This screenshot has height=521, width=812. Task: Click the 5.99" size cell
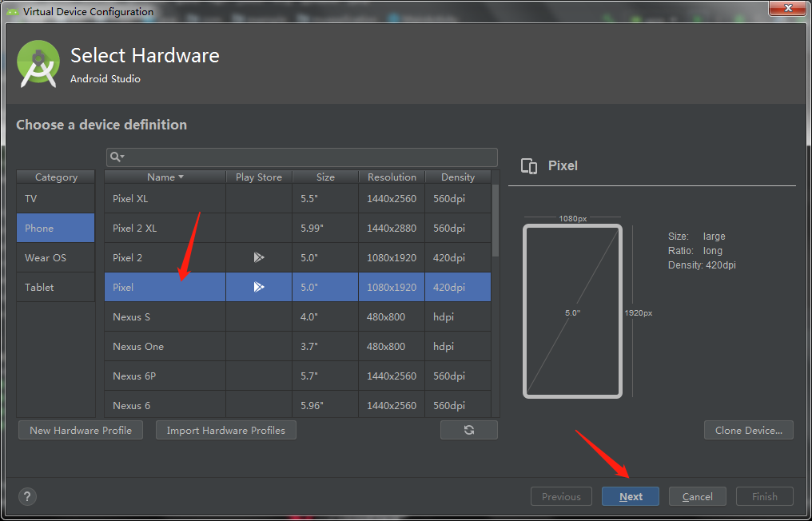point(325,228)
